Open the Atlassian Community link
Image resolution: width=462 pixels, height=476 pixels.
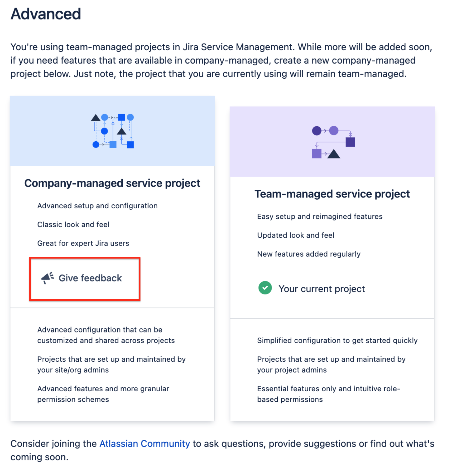click(144, 444)
